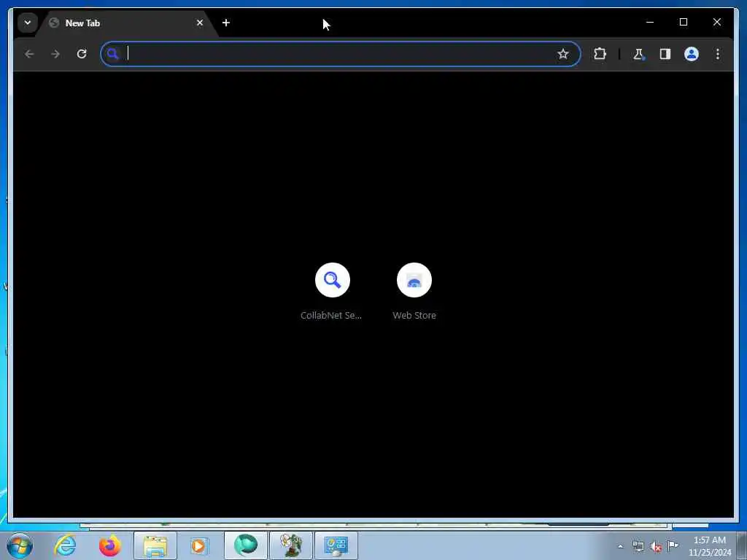The width and height of the screenshot is (747, 560).
Task: Open the clock showing 1:57 AM
Action: point(709,546)
